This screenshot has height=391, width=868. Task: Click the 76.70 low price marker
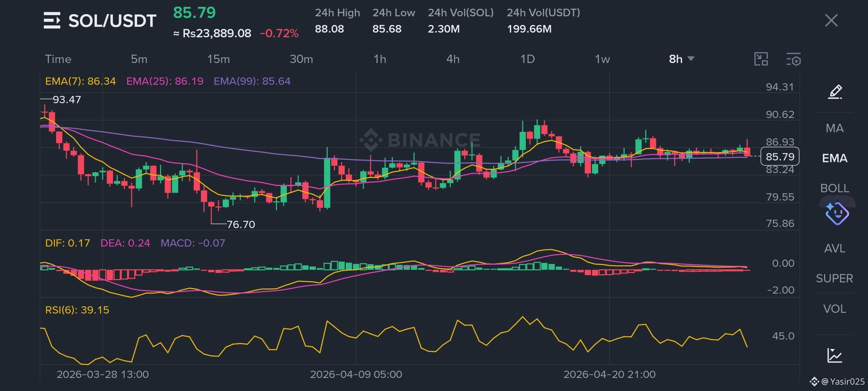tap(241, 224)
